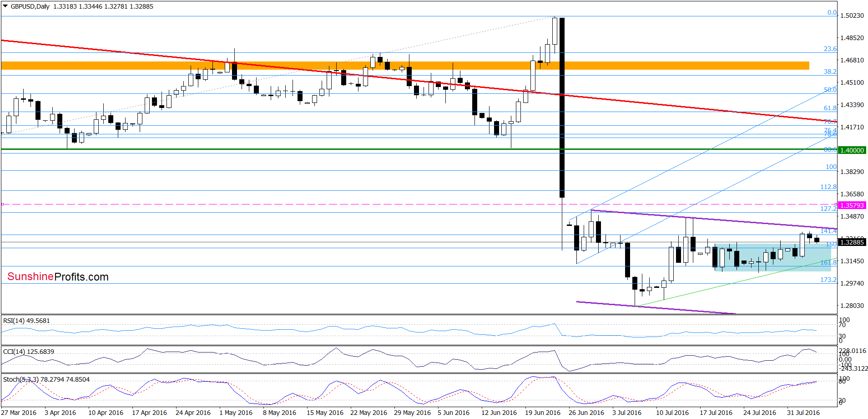Viewport: 868px width, 419px height.
Task: Click the 1.43390 price axis value
Action: click(852, 105)
